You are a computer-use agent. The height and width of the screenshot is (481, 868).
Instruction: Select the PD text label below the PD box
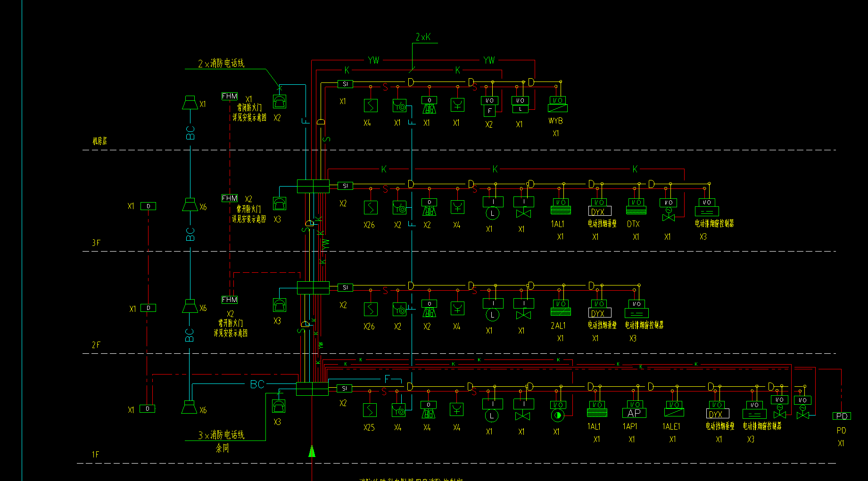click(841, 431)
